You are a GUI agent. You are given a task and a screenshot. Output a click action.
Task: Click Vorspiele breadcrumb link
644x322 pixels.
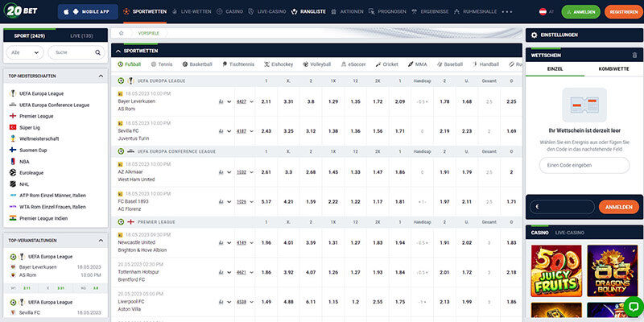coord(148,33)
